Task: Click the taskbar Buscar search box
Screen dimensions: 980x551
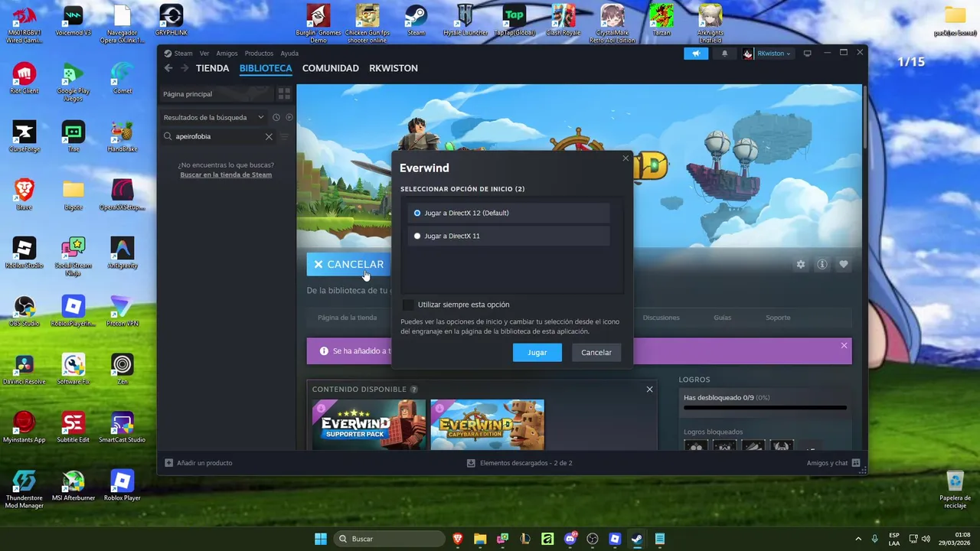Action: click(x=390, y=539)
